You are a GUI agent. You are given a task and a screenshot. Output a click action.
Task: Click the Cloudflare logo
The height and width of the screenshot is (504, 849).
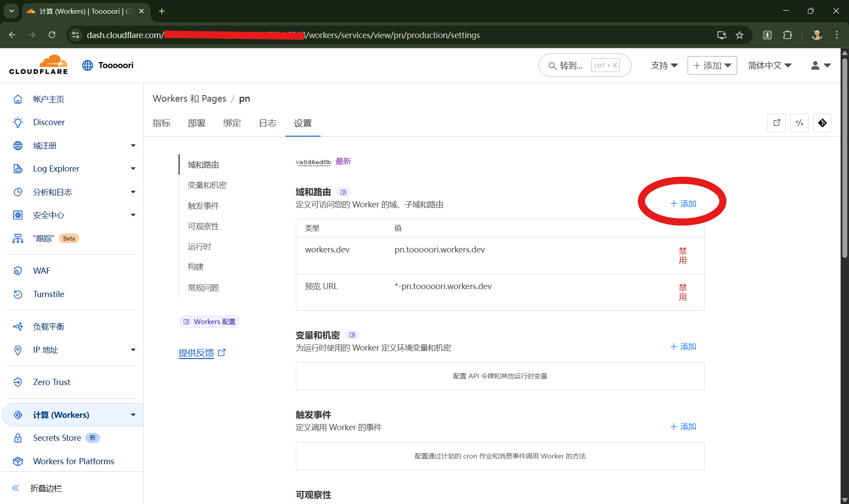(x=38, y=65)
